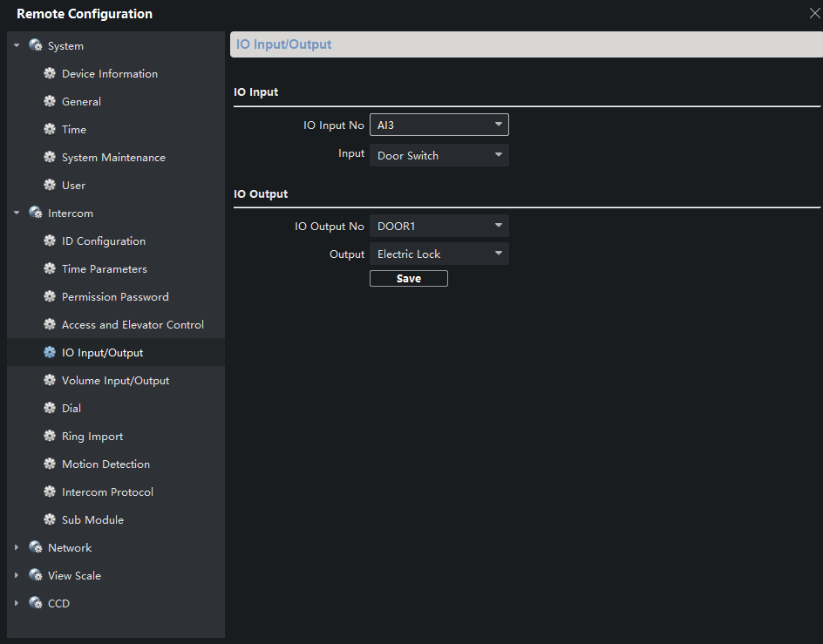Open the IO Output No DOOR1 dropdown
Image resolution: width=823 pixels, height=644 pixels.
439,227
